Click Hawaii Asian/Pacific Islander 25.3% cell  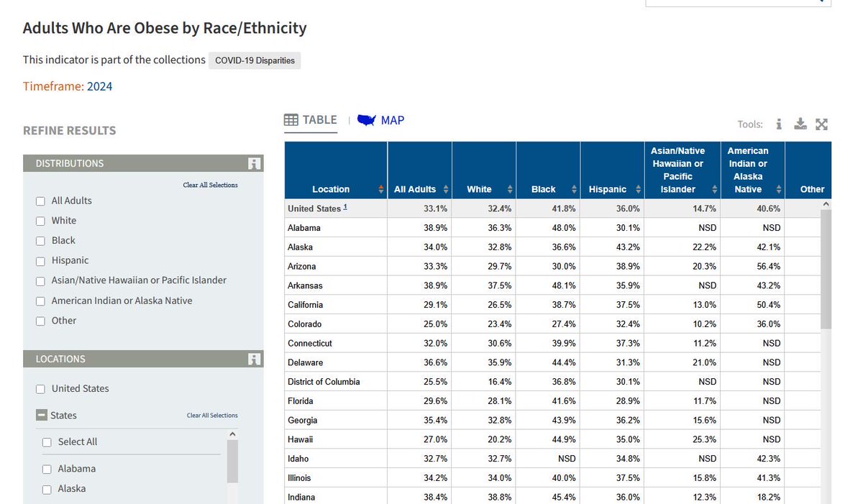click(682, 439)
